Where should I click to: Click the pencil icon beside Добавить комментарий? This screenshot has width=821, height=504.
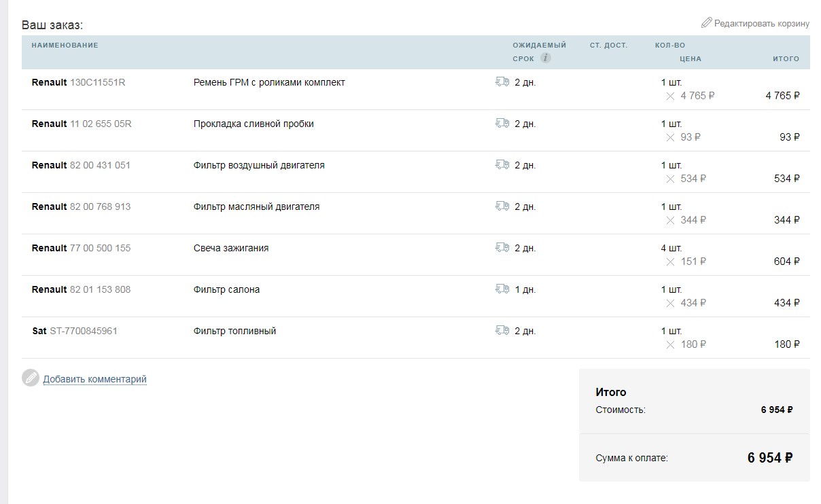(31, 378)
